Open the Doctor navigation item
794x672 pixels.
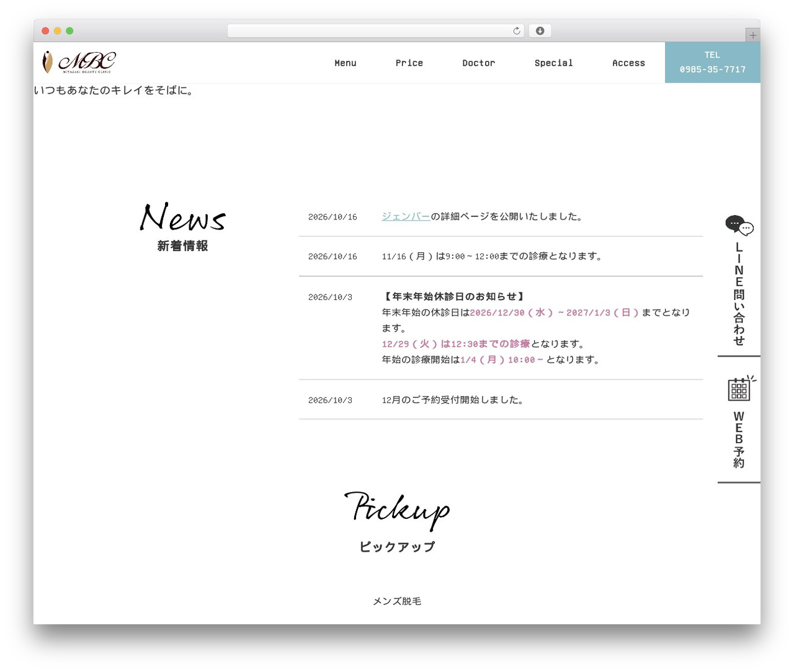click(x=479, y=63)
